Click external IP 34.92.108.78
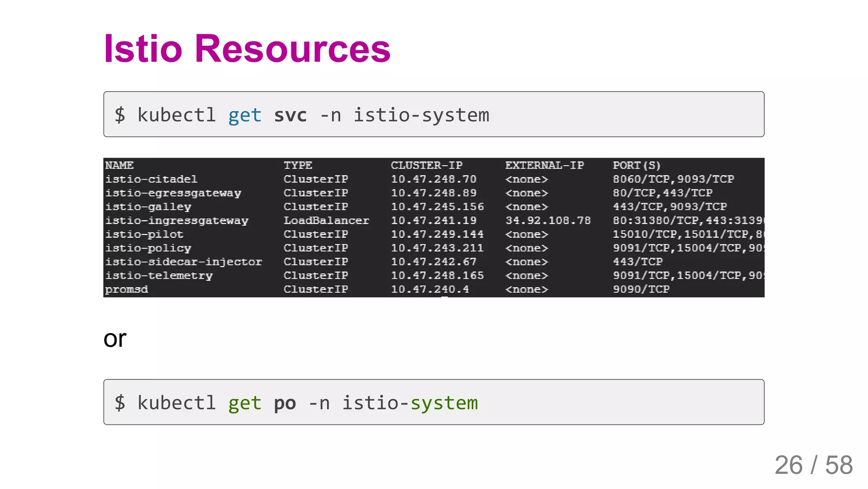The width and height of the screenshot is (868, 489). tap(548, 221)
